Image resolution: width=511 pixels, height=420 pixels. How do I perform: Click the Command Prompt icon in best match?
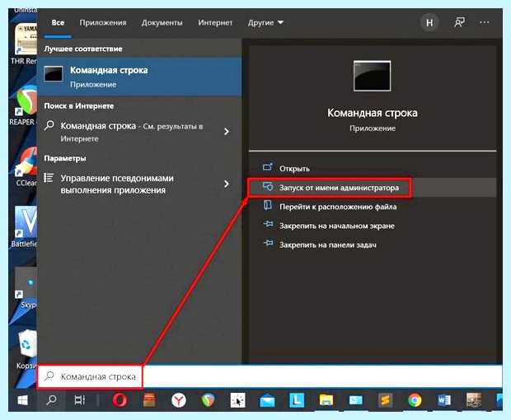coord(54,73)
